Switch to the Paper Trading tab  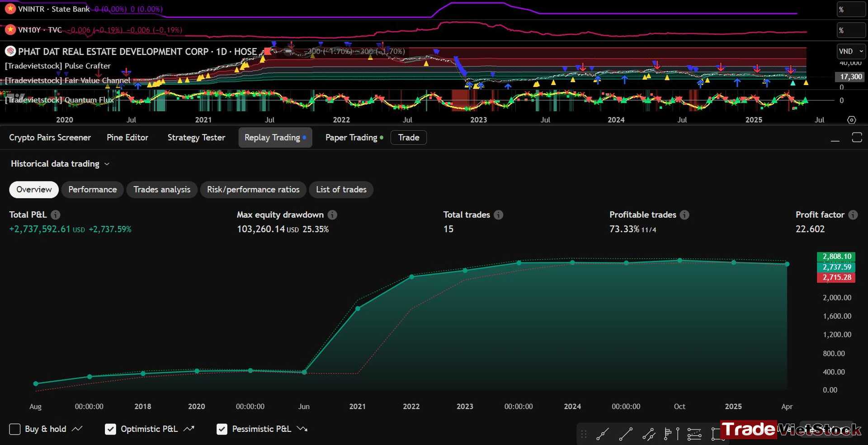coord(354,137)
